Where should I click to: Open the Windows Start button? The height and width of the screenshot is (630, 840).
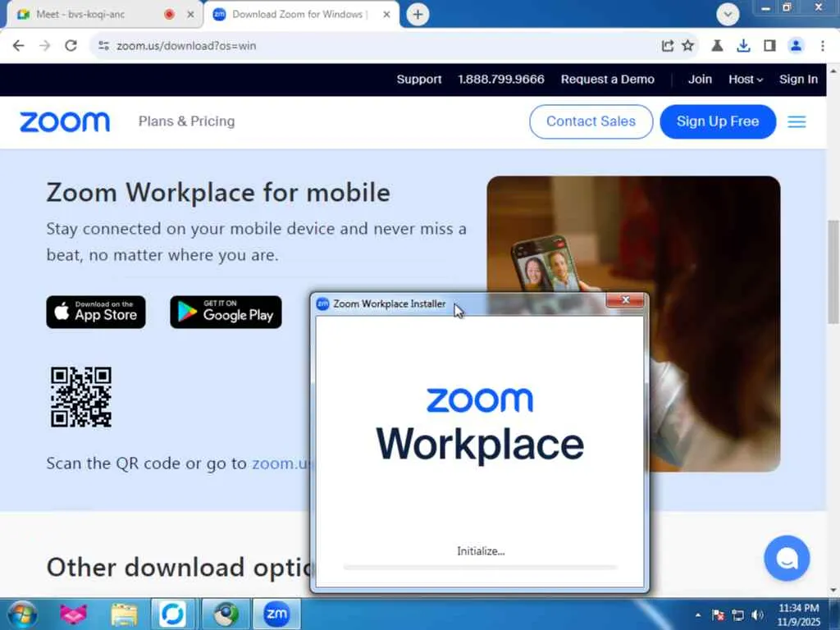(21, 614)
